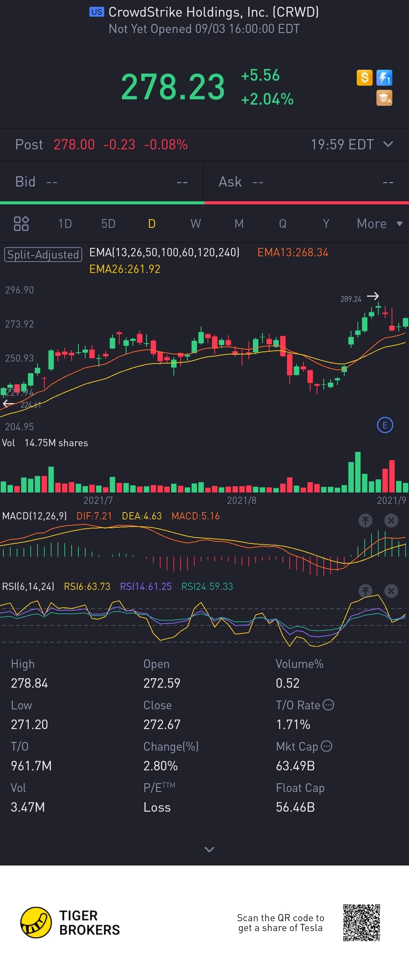Tap the EMA13:268.34 value

pyautogui.click(x=293, y=252)
